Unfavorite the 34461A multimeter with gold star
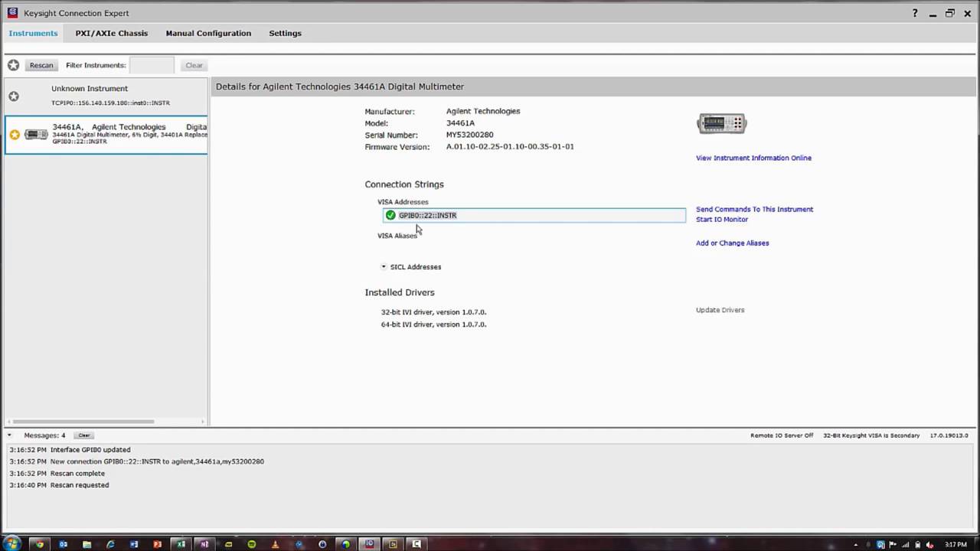The image size is (980, 551). [x=15, y=135]
